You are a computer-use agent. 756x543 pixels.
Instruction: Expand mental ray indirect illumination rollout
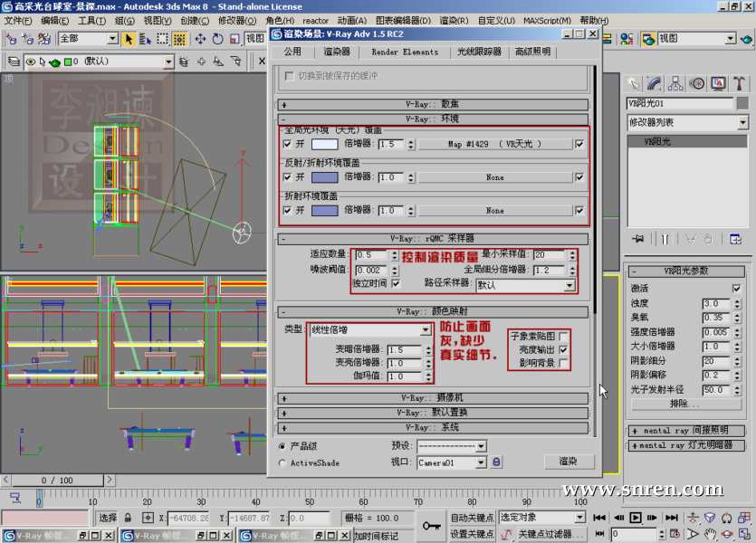point(686,431)
